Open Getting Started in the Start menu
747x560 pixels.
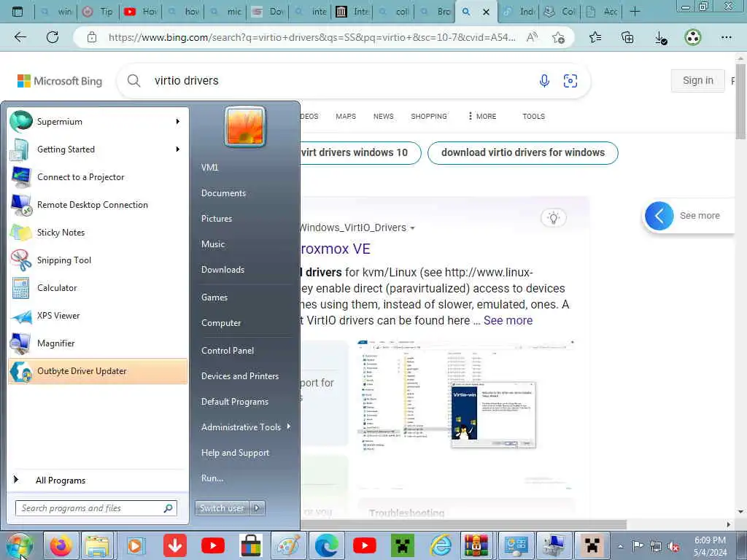tap(98, 149)
